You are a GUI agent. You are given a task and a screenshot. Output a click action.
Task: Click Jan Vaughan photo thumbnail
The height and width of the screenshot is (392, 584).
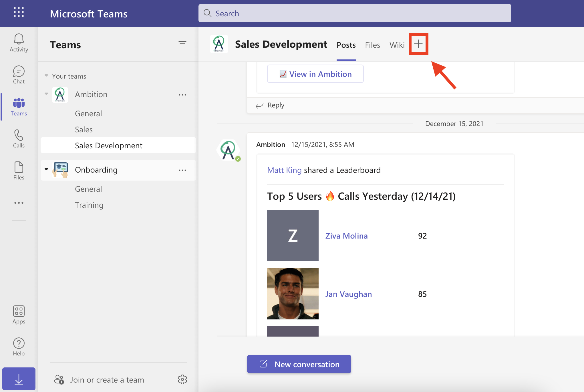[x=293, y=294]
